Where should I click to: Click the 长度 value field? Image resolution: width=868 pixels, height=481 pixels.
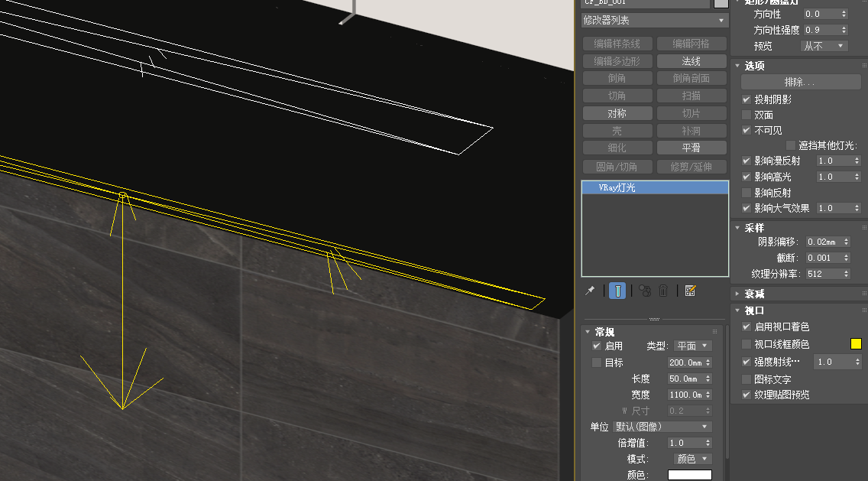685,379
